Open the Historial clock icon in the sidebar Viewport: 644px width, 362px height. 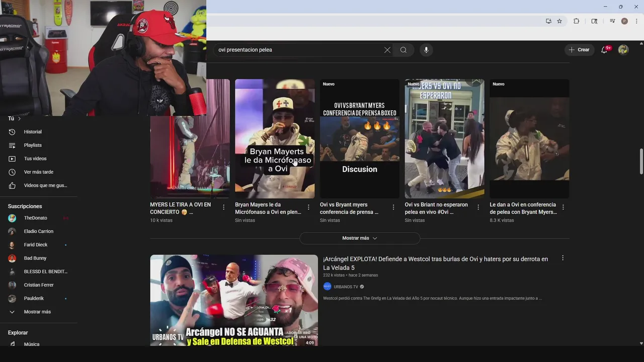click(12, 132)
